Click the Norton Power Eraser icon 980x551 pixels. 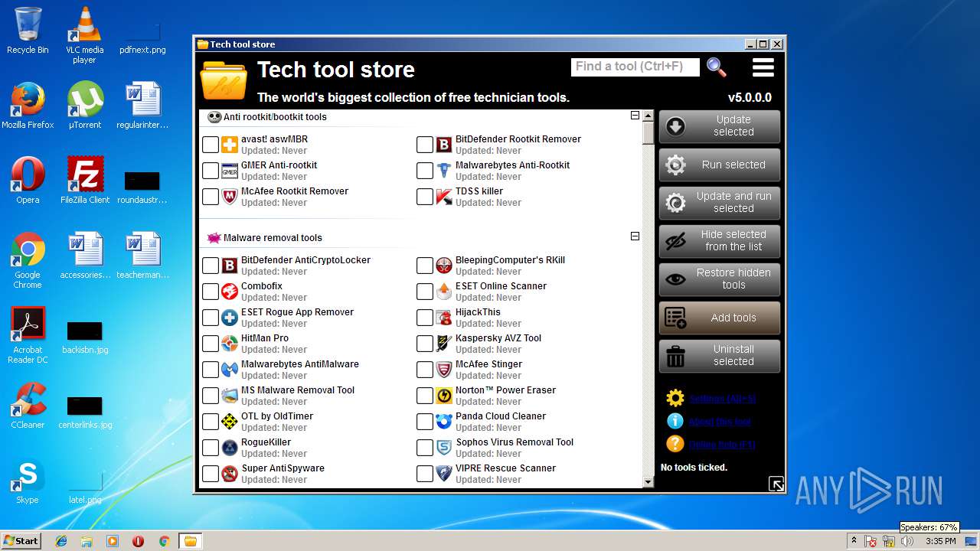(x=444, y=396)
